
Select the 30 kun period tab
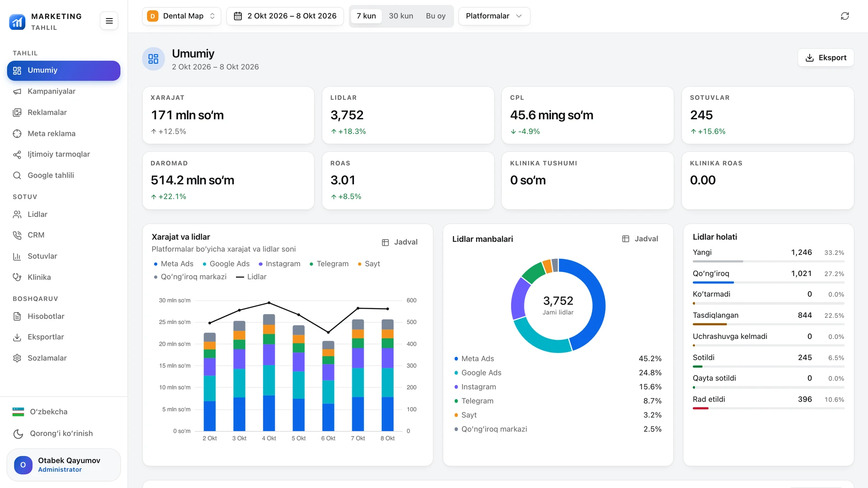pos(401,16)
